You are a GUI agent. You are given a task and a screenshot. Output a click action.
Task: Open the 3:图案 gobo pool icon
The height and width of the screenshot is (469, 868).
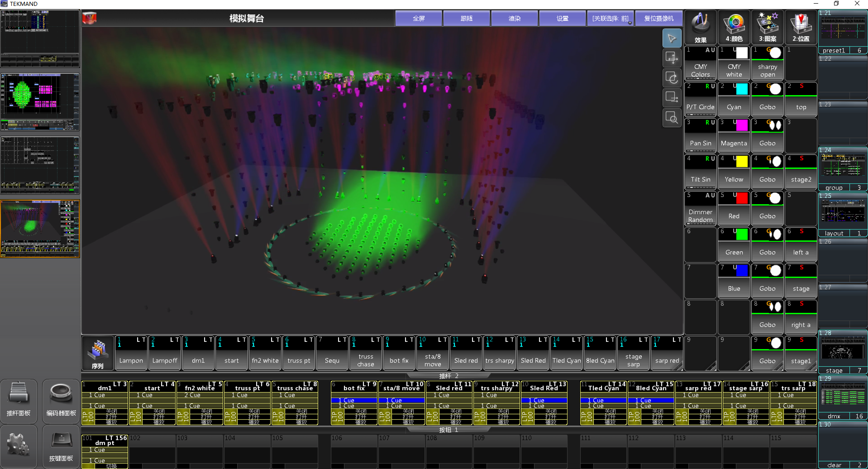click(x=767, y=27)
